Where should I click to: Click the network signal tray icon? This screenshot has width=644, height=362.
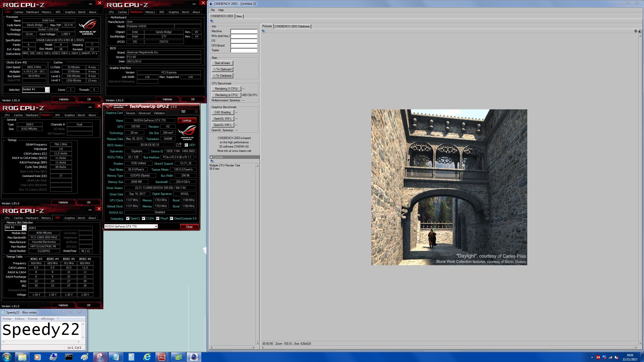click(611, 357)
